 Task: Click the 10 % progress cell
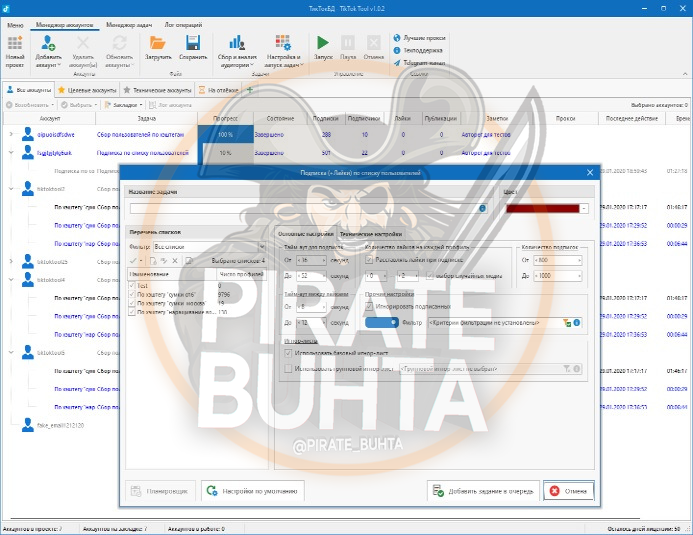pos(225,153)
